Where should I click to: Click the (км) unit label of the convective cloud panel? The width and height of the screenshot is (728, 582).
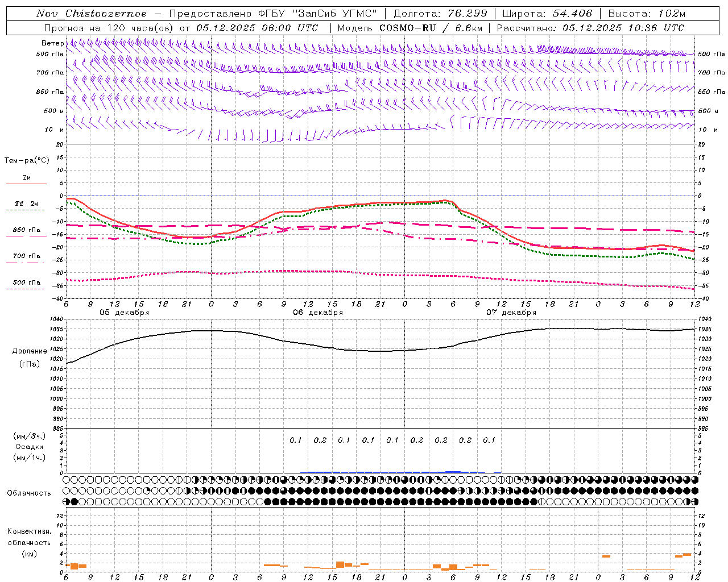pos(29,554)
